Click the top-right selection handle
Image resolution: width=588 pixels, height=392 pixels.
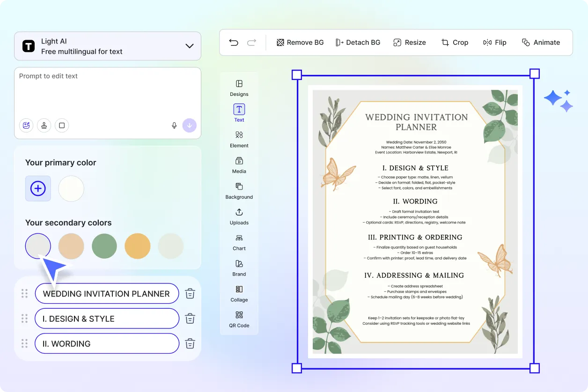(x=535, y=74)
